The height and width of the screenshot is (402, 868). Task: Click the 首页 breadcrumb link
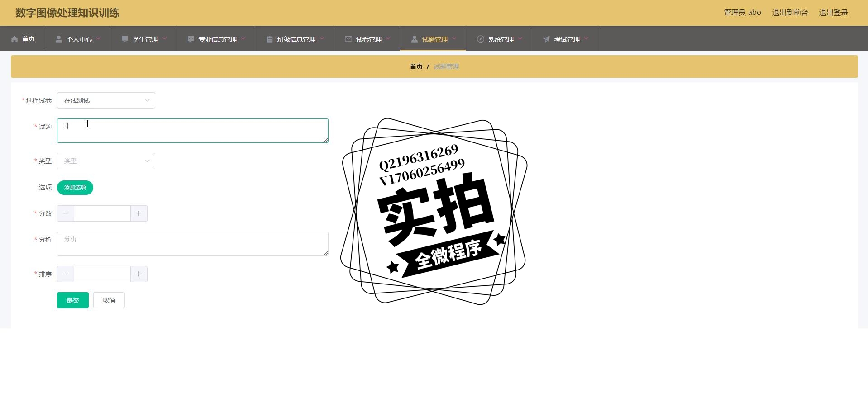(416, 66)
